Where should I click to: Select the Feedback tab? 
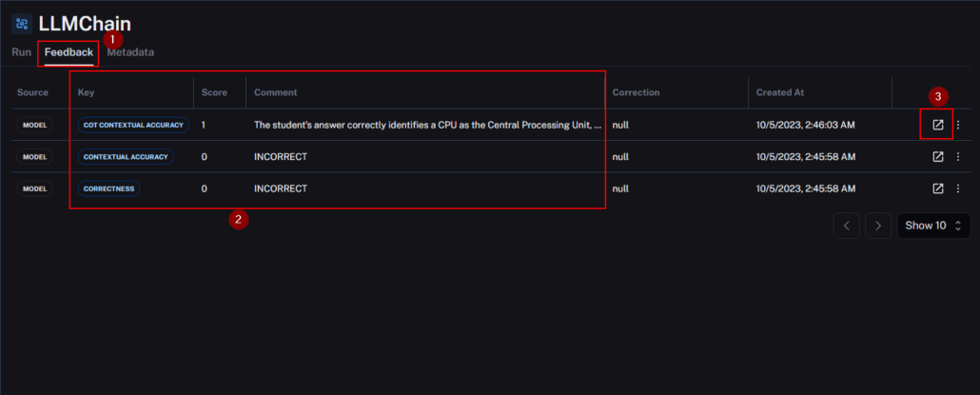[69, 52]
